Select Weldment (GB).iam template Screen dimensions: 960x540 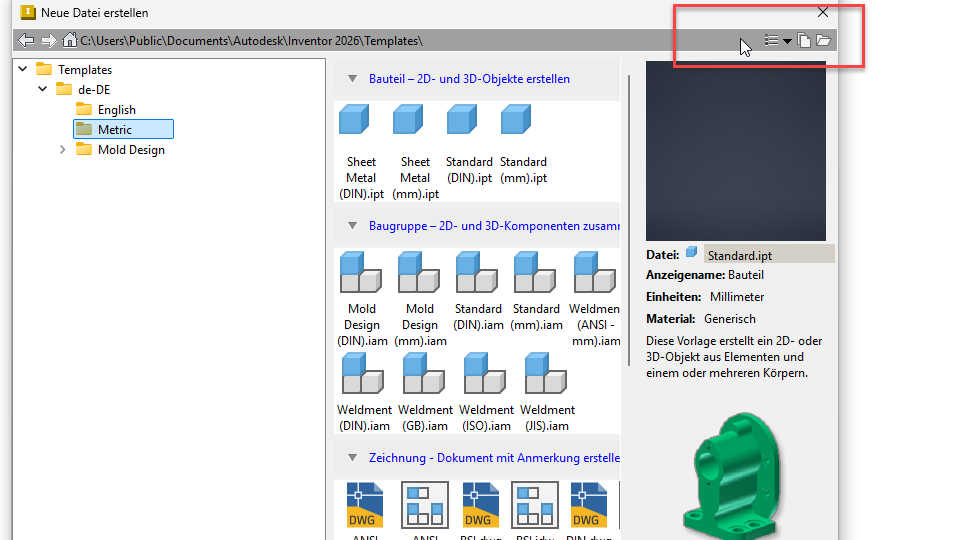coord(425,392)
